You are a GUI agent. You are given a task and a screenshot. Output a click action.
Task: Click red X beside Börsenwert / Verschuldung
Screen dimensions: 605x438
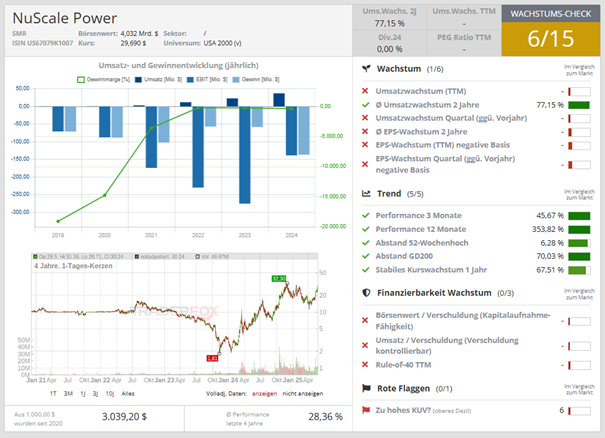(x=365, y=320)
